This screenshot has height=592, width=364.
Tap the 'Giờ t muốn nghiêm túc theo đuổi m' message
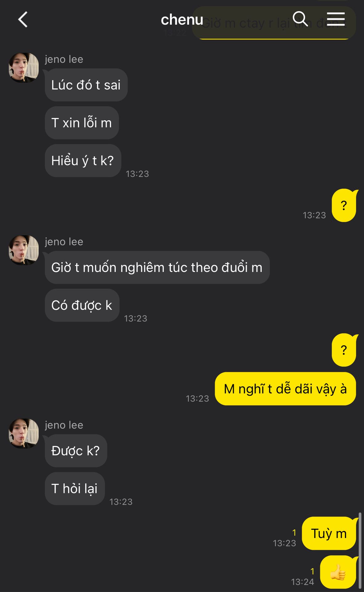(x=157, y=267)
